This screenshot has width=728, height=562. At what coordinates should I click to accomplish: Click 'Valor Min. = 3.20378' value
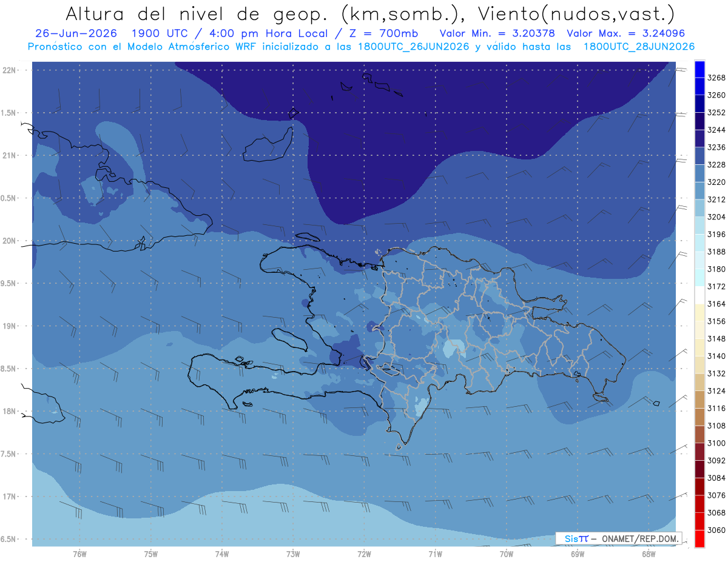(x=497, y=33)
